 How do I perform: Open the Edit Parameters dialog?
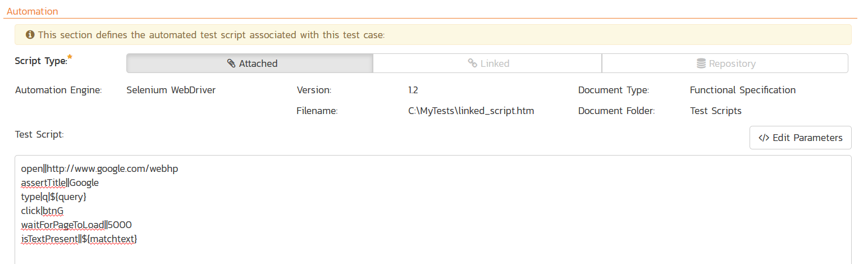800,138
